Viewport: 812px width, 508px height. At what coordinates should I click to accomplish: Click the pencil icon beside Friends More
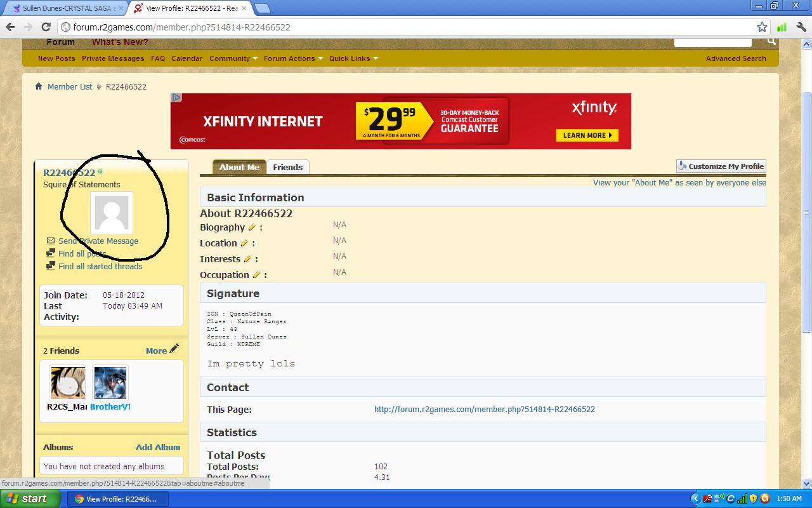[174, 349]
